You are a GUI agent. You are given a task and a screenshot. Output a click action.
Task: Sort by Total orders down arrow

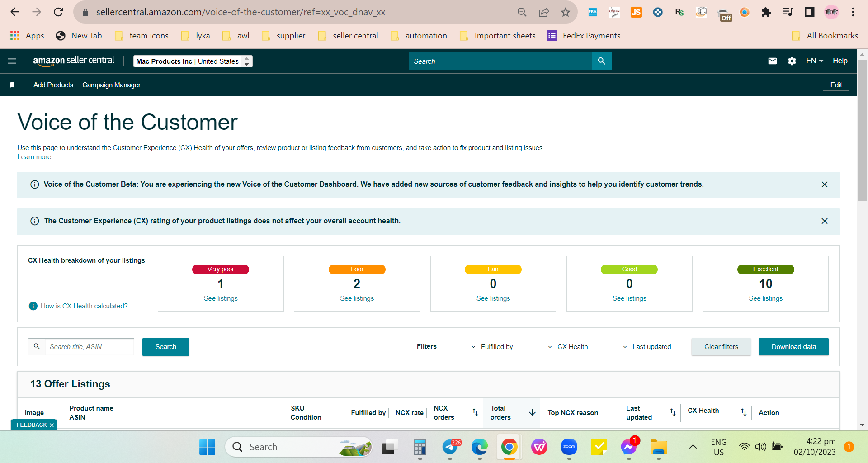pos(532,412)
